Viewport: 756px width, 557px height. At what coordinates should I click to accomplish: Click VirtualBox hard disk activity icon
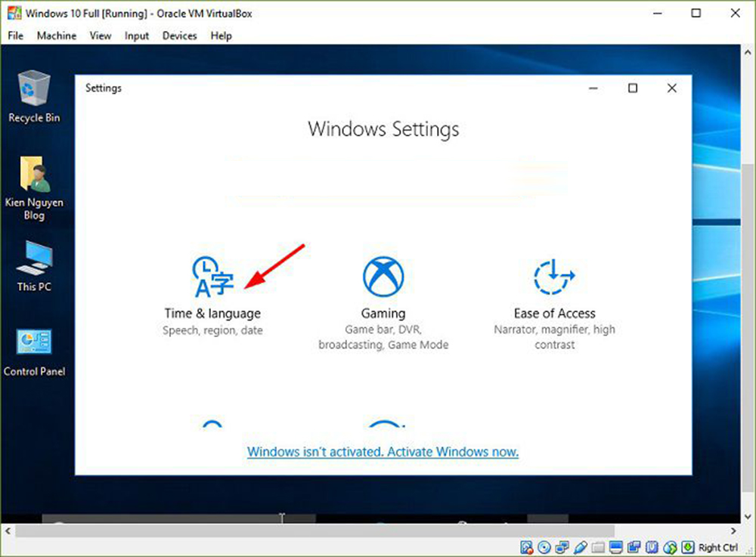tap(526, 547)
